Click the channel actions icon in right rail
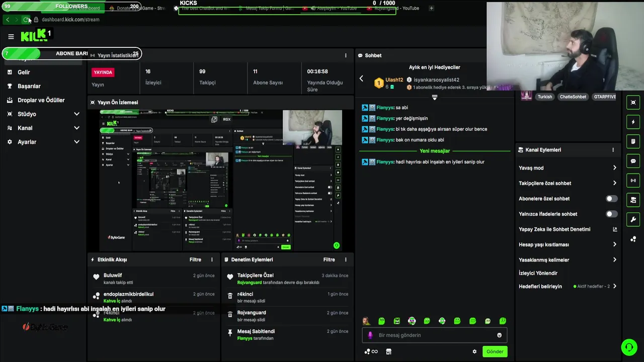This screenshot has height=362, width=644. coord(633,200)
